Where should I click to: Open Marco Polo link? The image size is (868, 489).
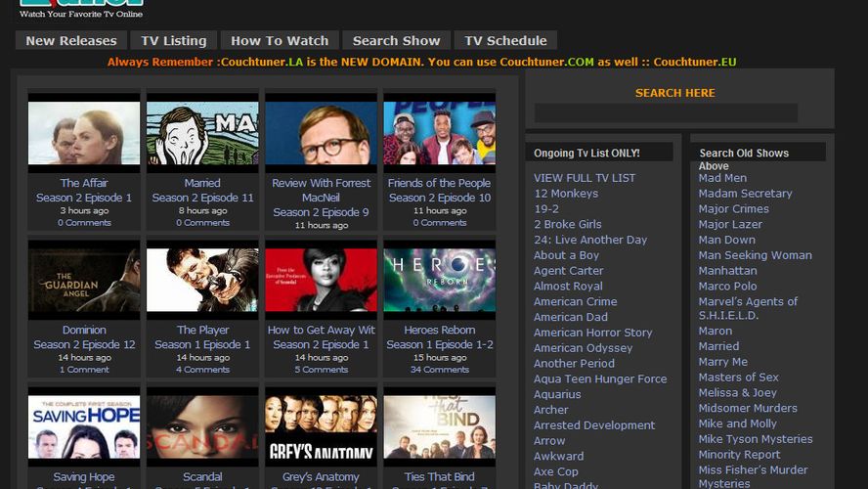(x=727, y=287)
